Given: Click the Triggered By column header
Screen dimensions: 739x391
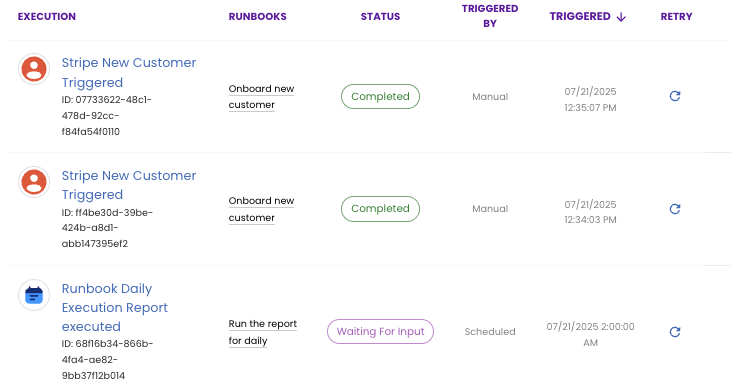Looking at the screenshot, I should click(490, 16).
